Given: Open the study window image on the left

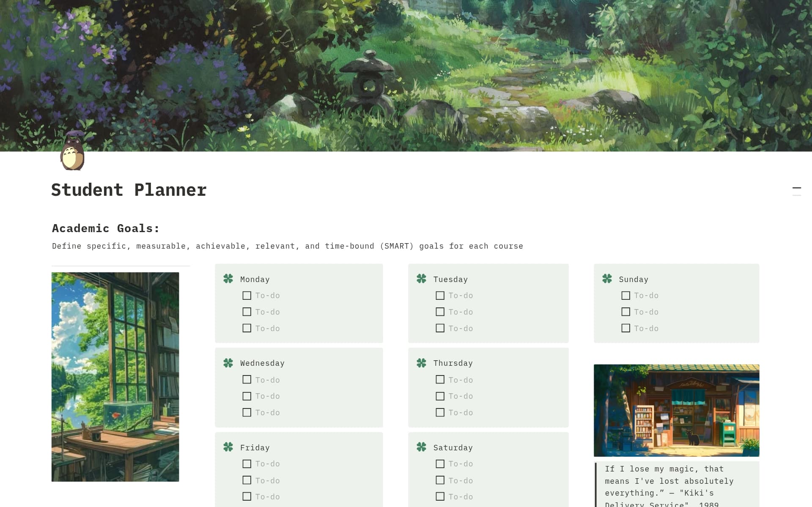Looking at the screenshot, I should click(115, 376).
